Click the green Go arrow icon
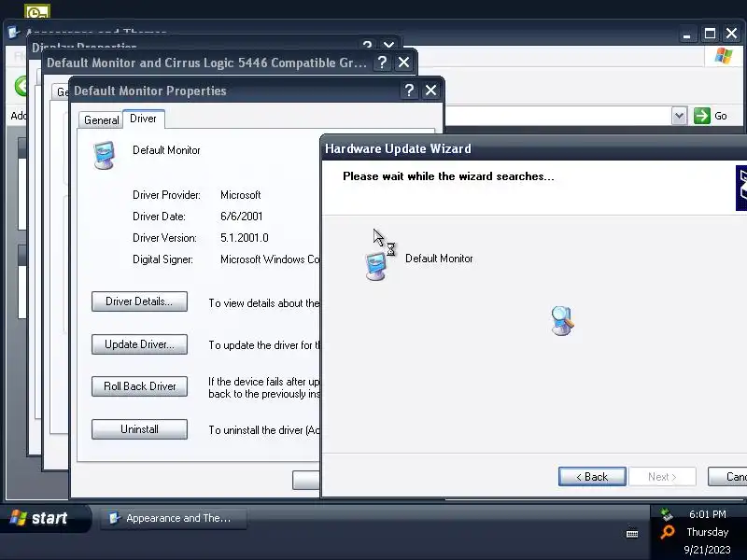Viewport: 747px width, 560px height. click(702, 116)
